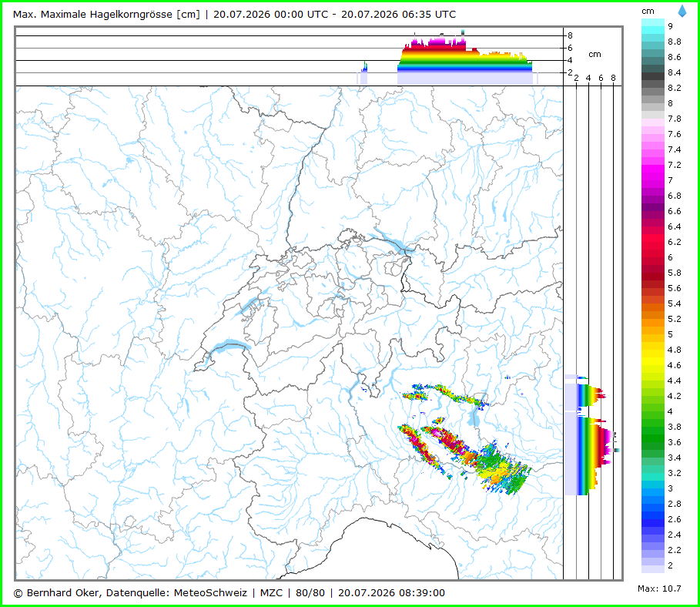Click the legend label '6.4'
Image resolution: width=700 pixels, height=607 pixels.
675,226
